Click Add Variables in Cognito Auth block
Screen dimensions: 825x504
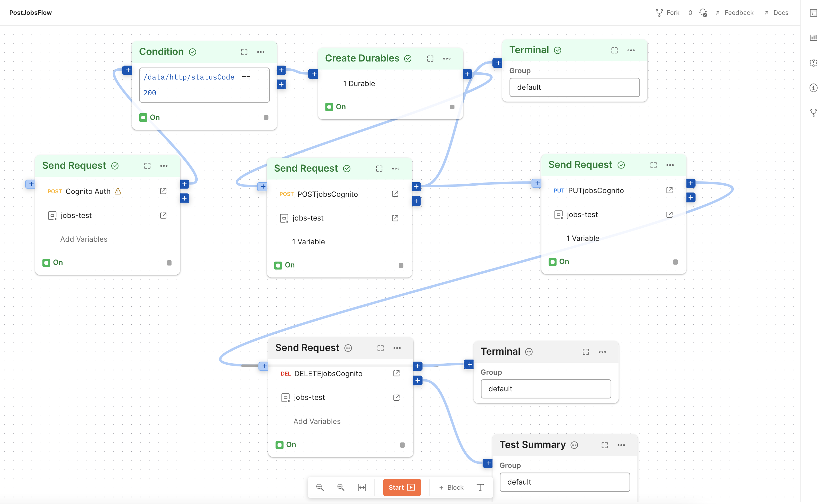84,239
